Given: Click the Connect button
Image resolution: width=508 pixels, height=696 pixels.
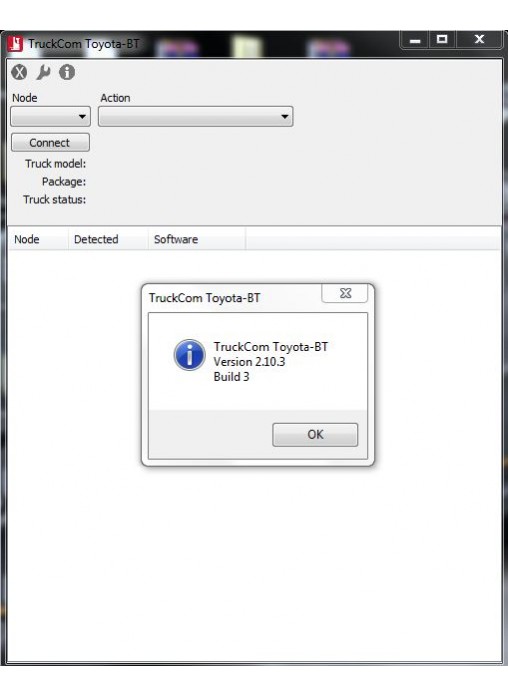Looking at the screenshot, I should coord(50,142).
